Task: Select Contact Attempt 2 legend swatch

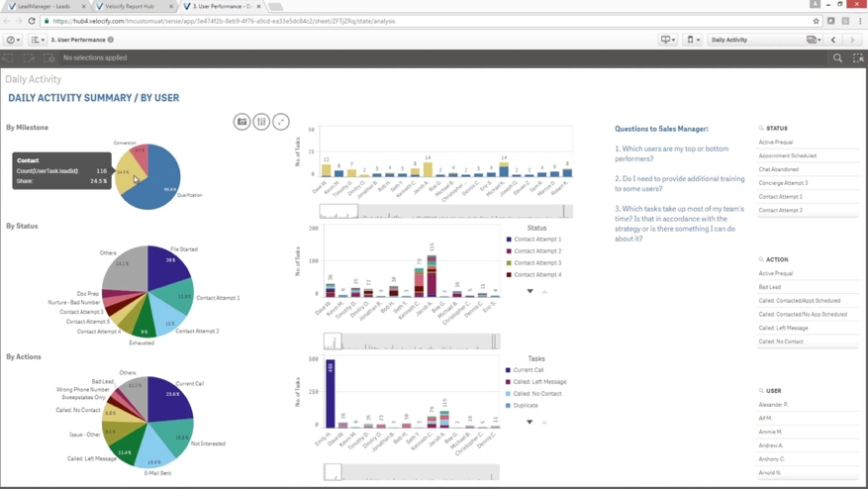Action: click(x=509, y=250)
